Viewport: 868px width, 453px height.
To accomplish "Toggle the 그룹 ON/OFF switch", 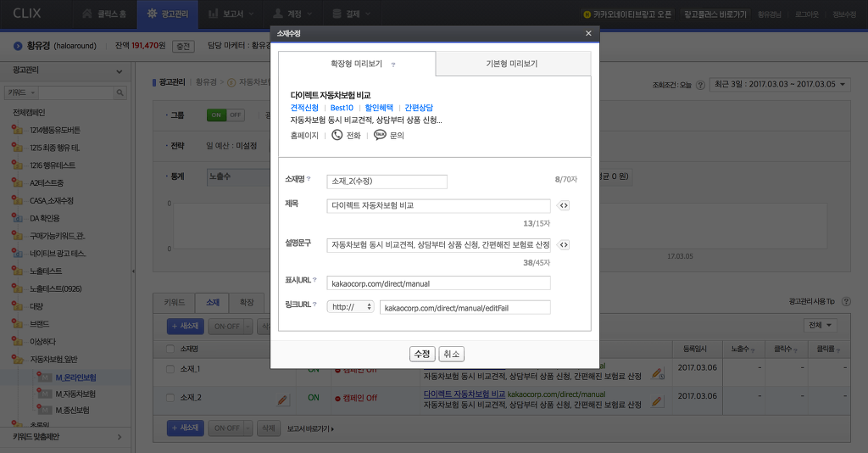I will coord(225,115).
